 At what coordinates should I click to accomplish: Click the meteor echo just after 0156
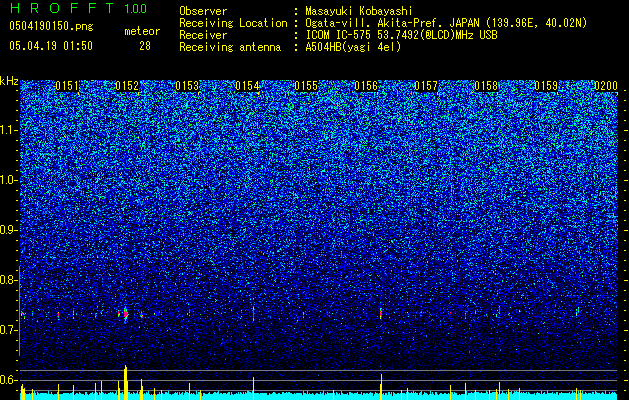[x=381, y=314]
